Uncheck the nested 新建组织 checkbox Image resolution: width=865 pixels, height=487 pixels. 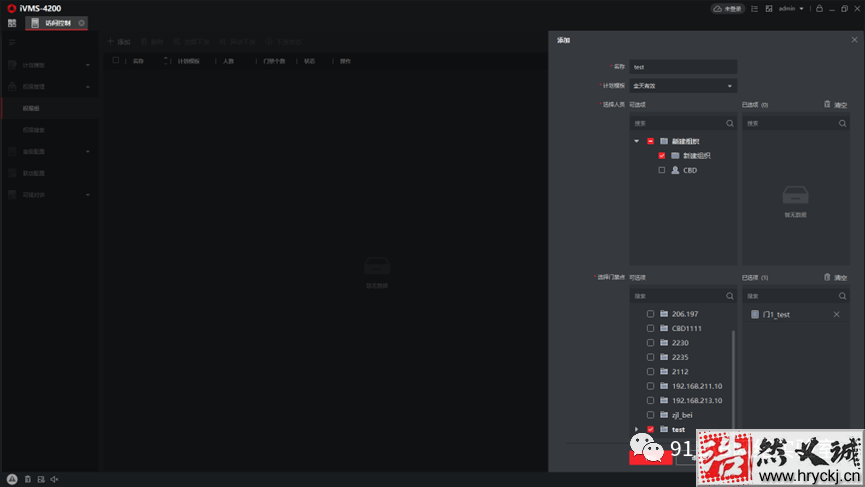click(x=661, y=156)
